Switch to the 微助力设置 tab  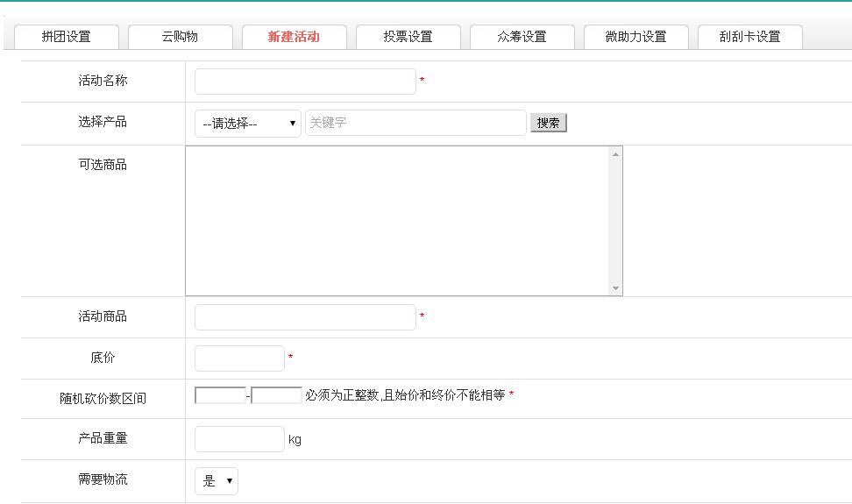click(x=635, y=37)
